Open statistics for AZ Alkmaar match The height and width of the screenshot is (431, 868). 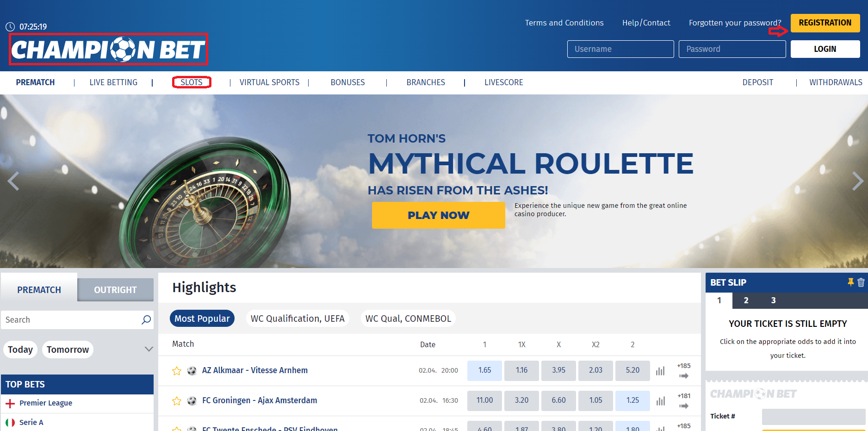pyautogui.click(x=660, y=371)
